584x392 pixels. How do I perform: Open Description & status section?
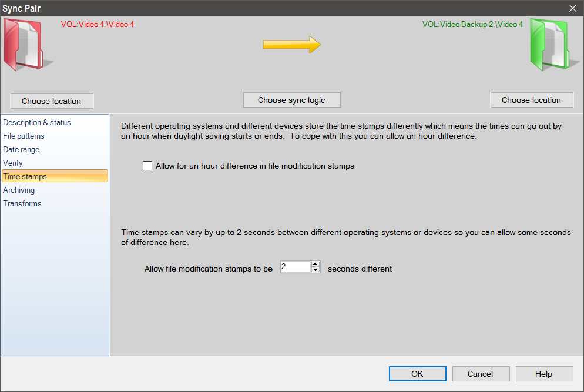point(37,122)
